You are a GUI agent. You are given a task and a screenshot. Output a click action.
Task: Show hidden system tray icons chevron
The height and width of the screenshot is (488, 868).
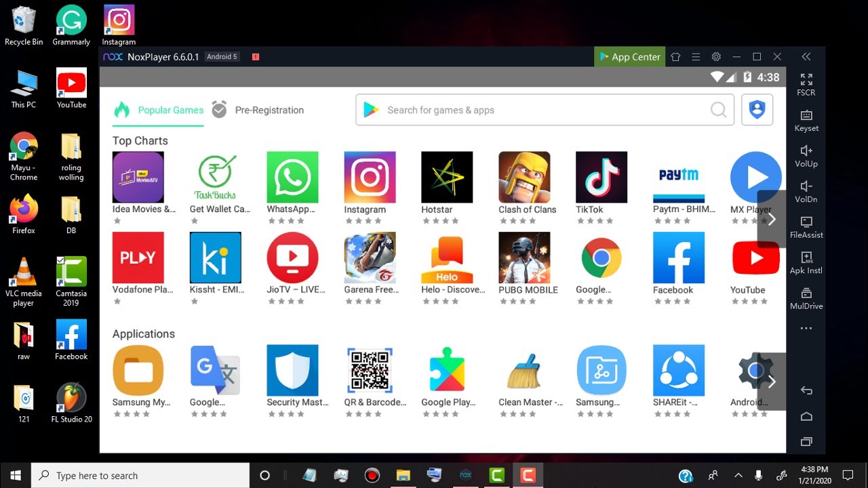[738, 475]
